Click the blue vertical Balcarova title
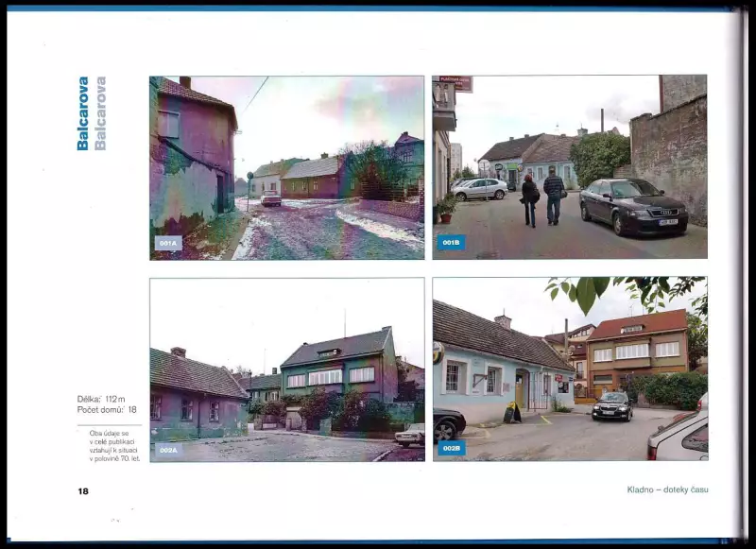Screen dimensions: 756x549 coord(83,113)
